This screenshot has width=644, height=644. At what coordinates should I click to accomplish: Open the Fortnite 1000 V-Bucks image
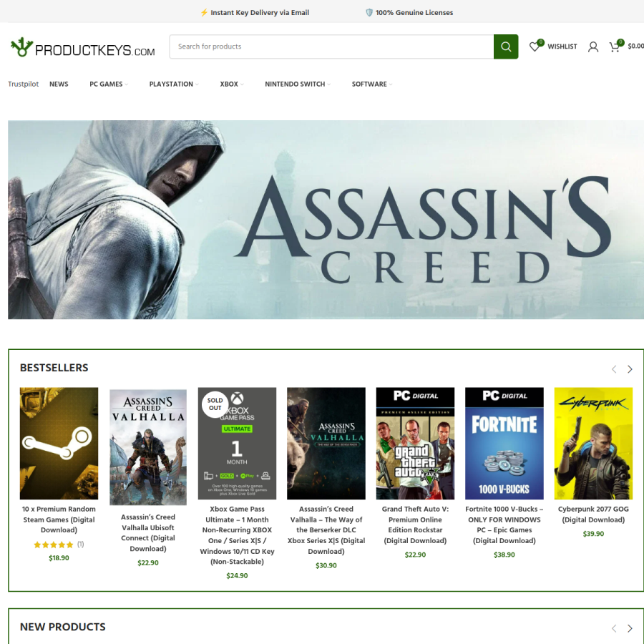(x=504, y=443)
